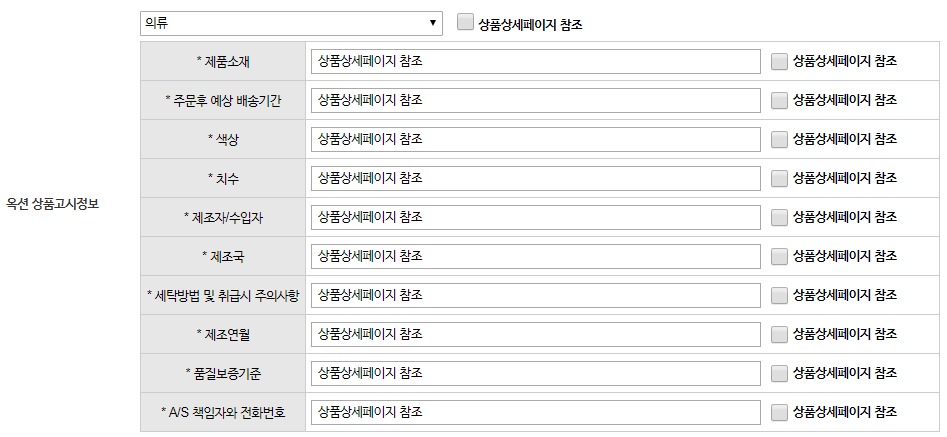The height and width of the screenshot is (437, 947).
Task: Check the A/S 책임자와 전화번호 row checkbox
Action: (780, 412)
